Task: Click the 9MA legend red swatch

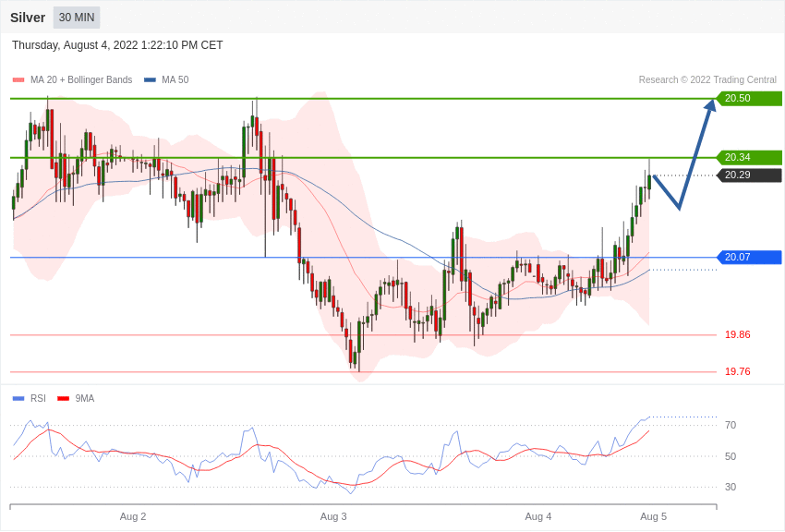Action: click(64, 398)
